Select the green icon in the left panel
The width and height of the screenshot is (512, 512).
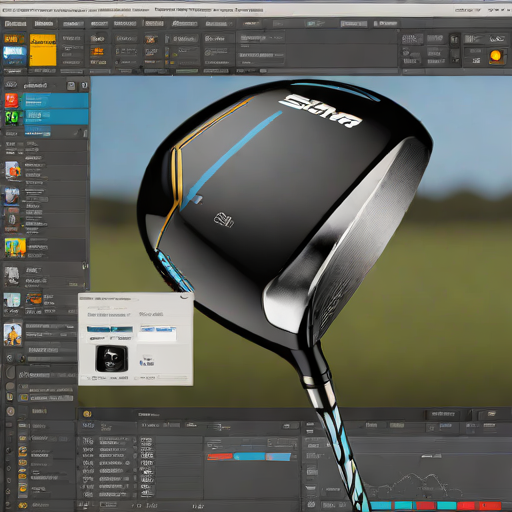(x=12, y=117)
